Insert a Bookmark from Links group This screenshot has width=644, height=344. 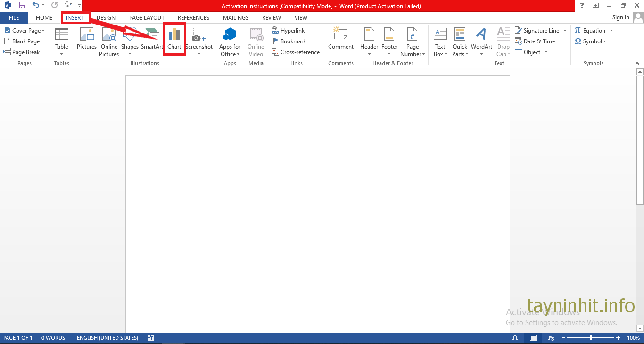[x=289, y=41]
